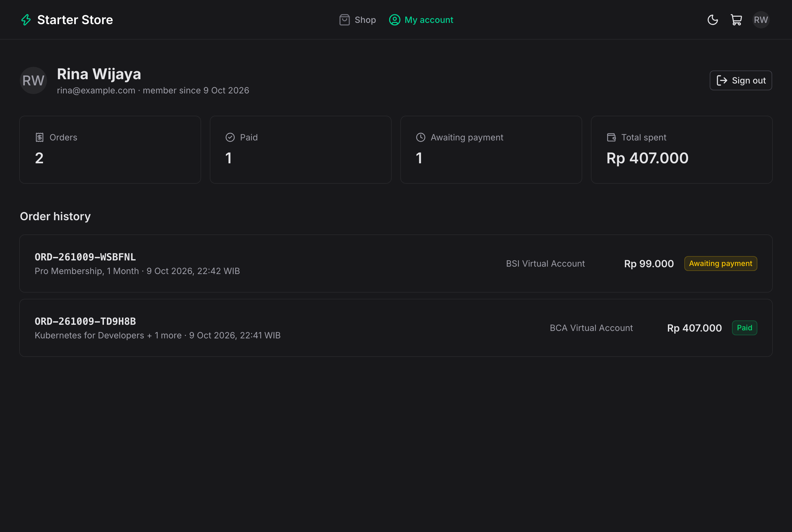Click the user circle icon beside My account

(x=394, y=20)
